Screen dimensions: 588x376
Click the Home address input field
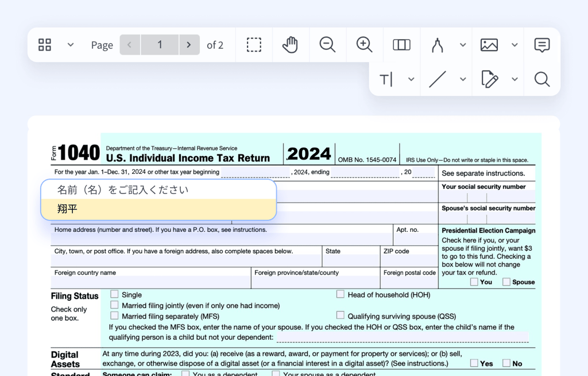coord(221,239)
